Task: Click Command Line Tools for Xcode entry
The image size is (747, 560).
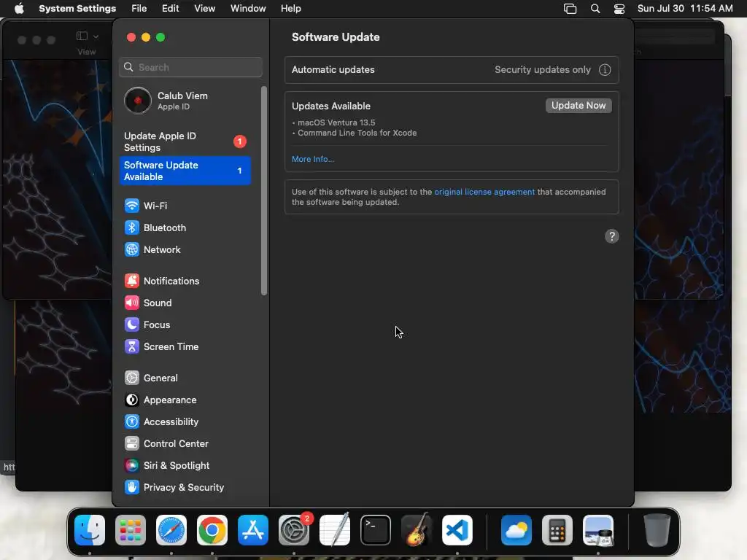Action: coord(357,133)
